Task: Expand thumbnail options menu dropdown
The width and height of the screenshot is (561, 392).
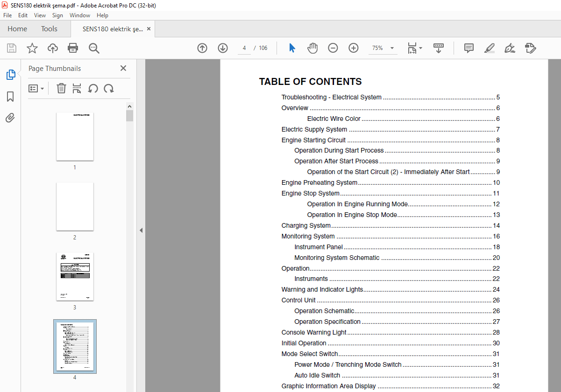Action: tap(36, 88)
